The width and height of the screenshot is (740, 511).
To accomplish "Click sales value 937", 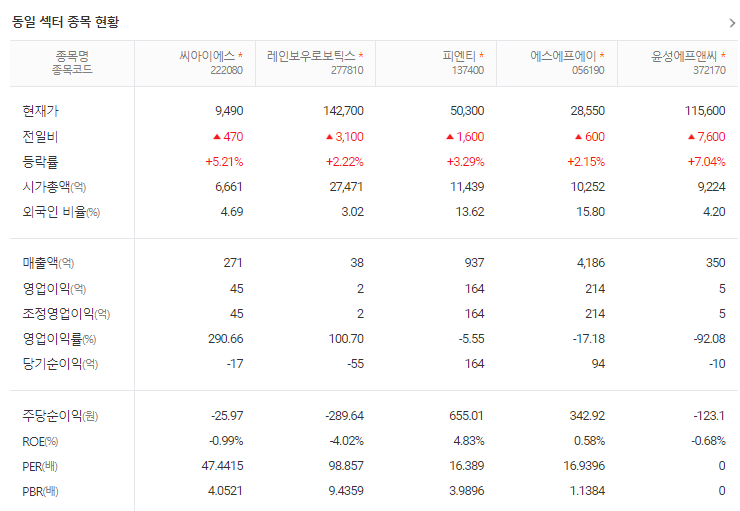I will [x=474, y=263].
